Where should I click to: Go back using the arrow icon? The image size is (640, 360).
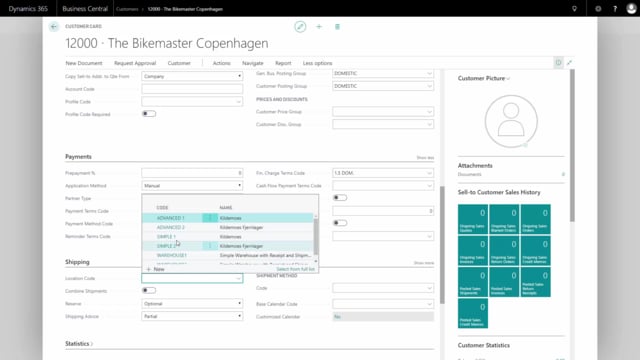click(53, 27)
